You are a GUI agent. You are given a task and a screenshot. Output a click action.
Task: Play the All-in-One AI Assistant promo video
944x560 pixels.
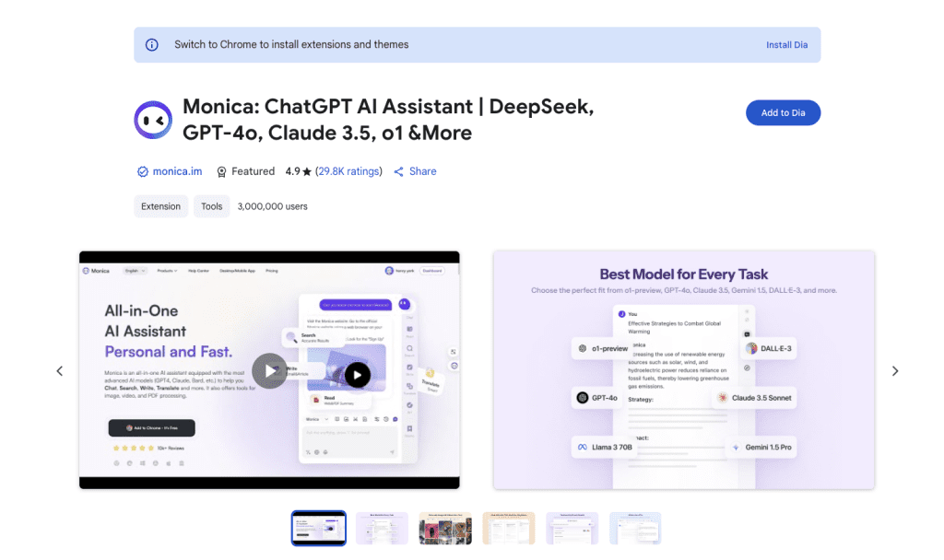270,370
